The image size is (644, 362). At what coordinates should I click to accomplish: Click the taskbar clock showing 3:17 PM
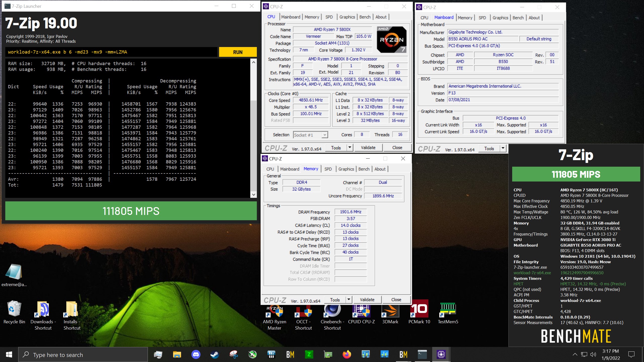coord(611,354)
